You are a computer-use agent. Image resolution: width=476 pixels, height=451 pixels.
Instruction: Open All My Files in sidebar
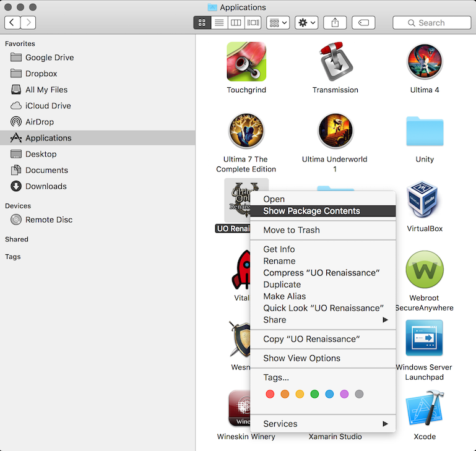pyautogui.click(x=97, y=90)
